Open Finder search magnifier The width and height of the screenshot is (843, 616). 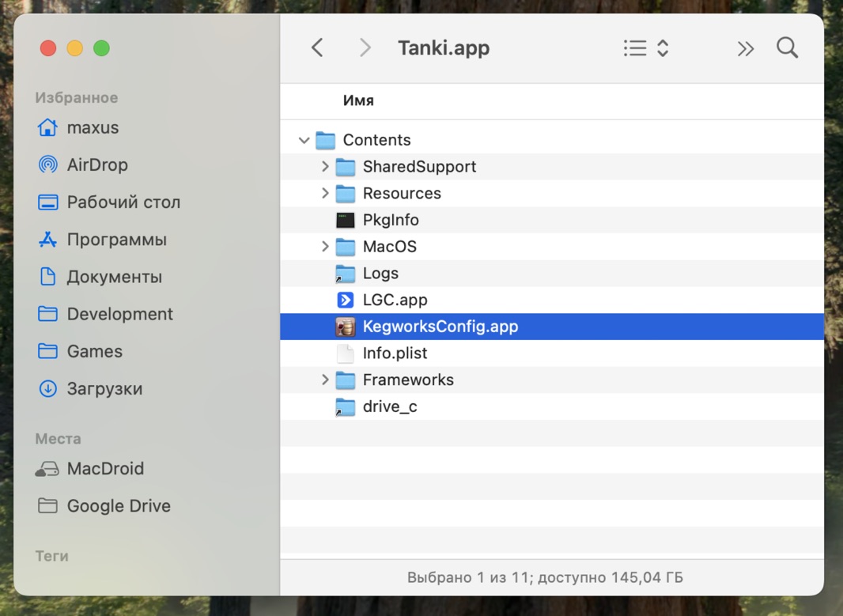(787, 47)
